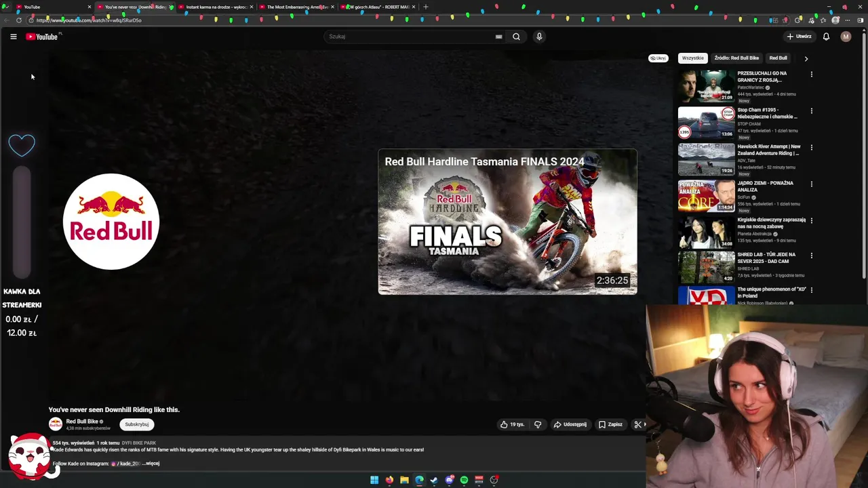Screen dimensions: 868x488
Task: Open the JĄDRO ZIEMI video thumbnail
Action: tap(706, 195)
